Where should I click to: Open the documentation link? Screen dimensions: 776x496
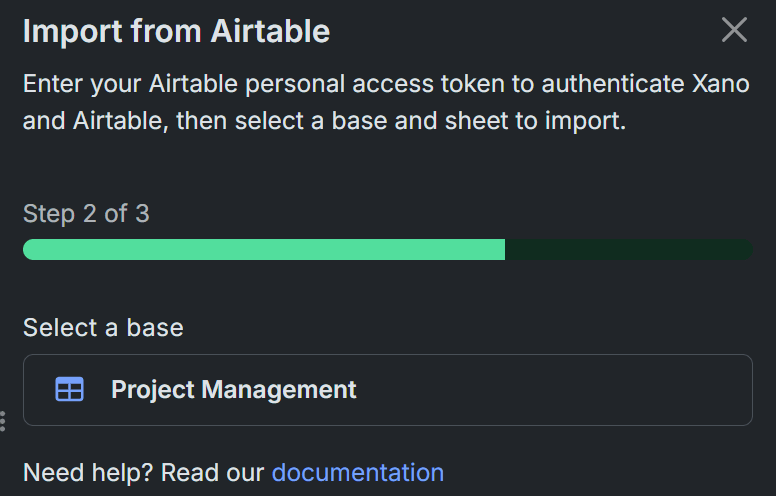tap(357, 472)
